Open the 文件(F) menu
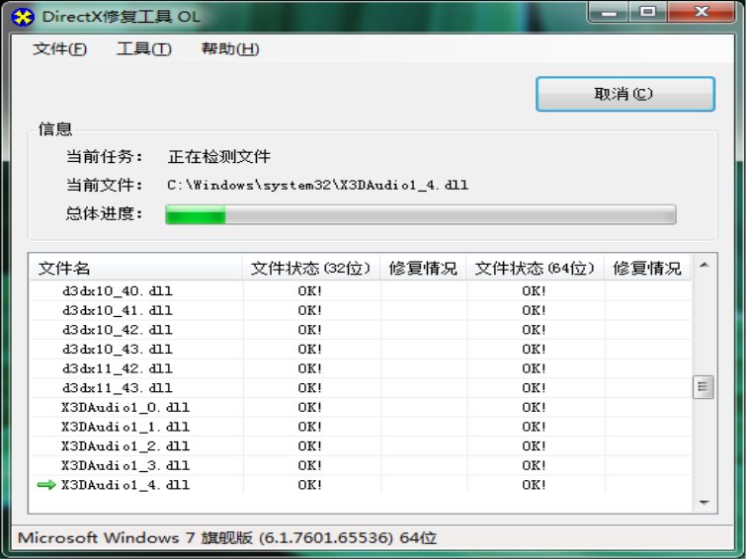This screenshot has height=560, width=747. pos(59,48)
